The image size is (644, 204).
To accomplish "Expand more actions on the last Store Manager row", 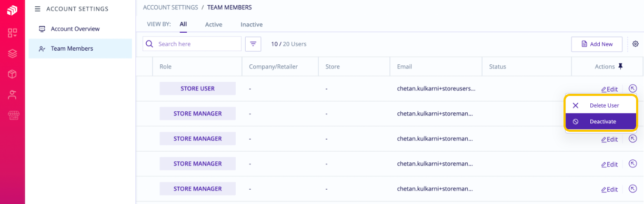I will [633, 189].
